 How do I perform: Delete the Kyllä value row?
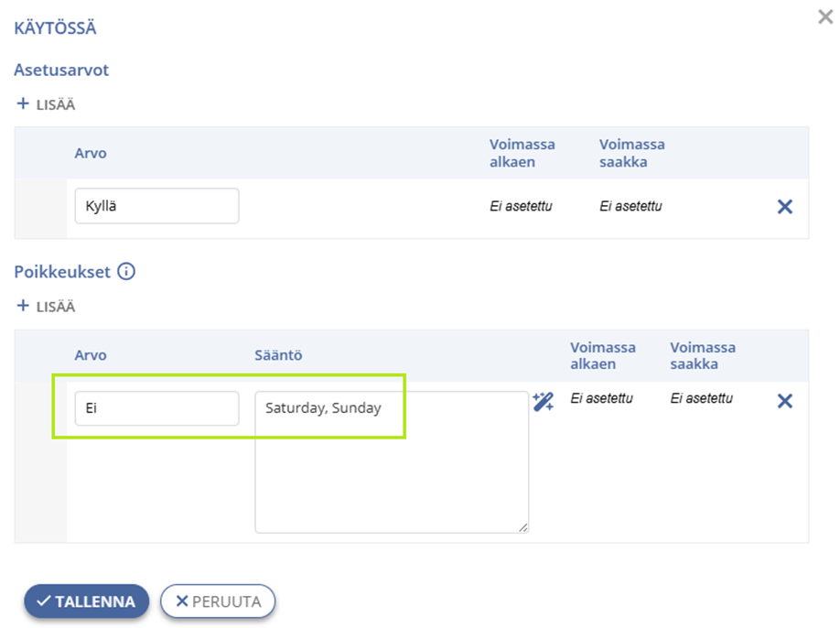tap(785, 206)
